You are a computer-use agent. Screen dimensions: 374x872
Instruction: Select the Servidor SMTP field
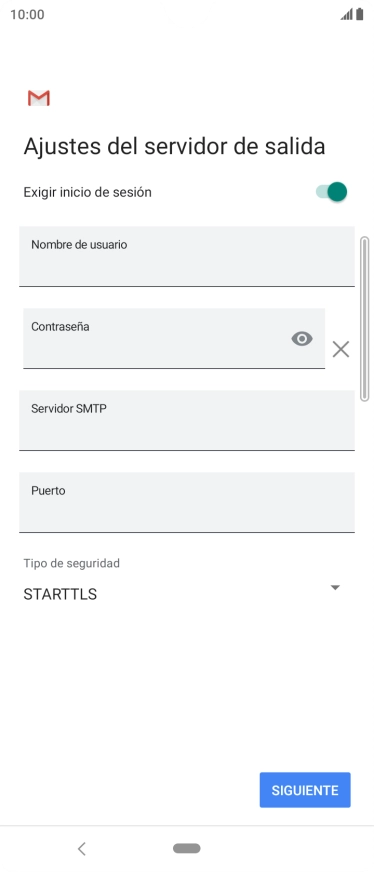pyautogui.click(x=187, y=420)
